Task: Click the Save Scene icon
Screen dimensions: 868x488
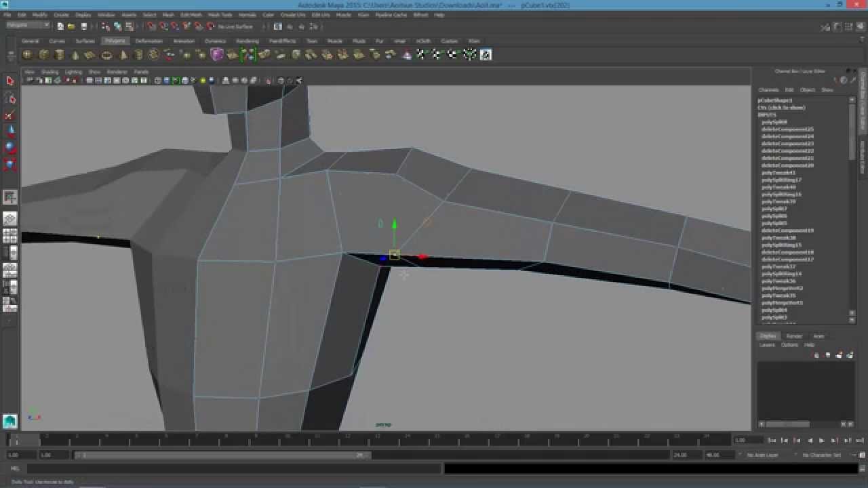Action: coord(83,26)
